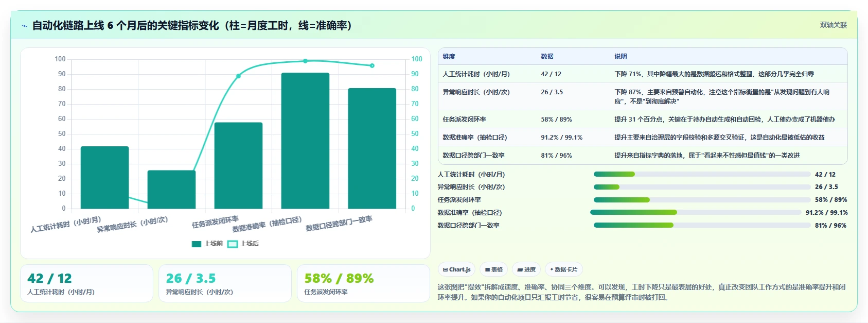Click the bar for 任务派发闭环率
The height and width of the screenshot is (323, 868).
(238, 165)
